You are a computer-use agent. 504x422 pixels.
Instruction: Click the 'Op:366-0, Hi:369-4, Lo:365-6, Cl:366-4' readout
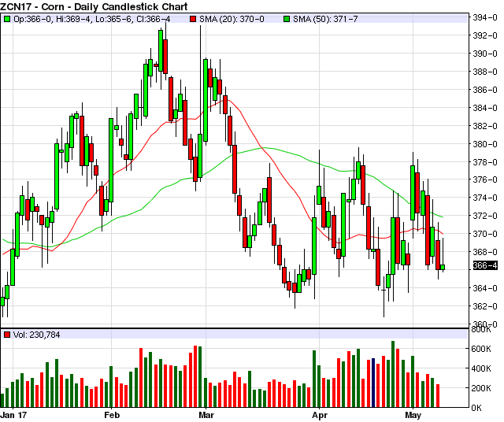[x=91, y=19]
